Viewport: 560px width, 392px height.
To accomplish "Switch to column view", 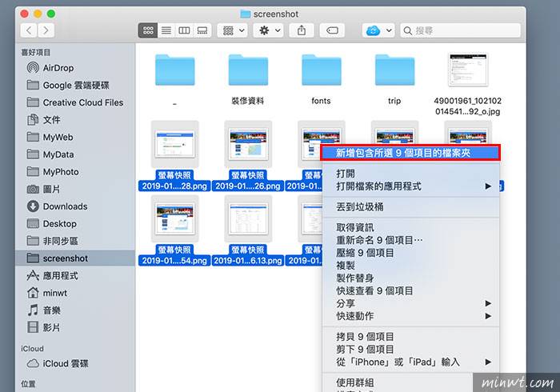I will click(x=184, y=30).
